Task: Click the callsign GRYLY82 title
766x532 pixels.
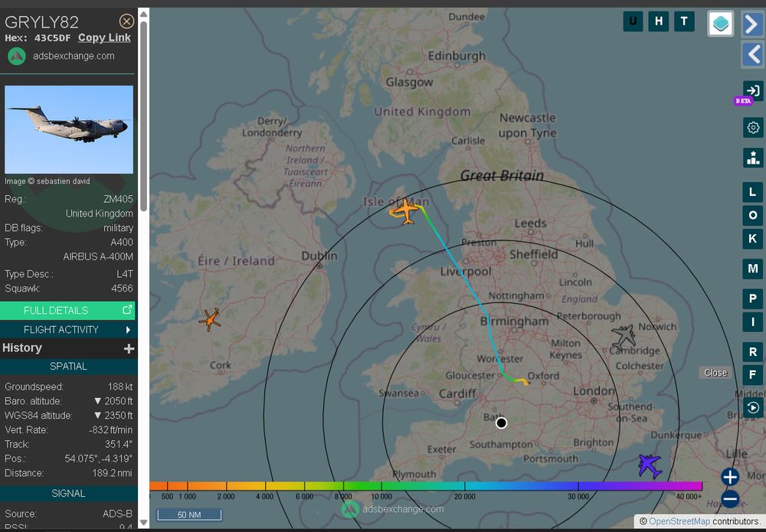Action: tap(41, 22)
